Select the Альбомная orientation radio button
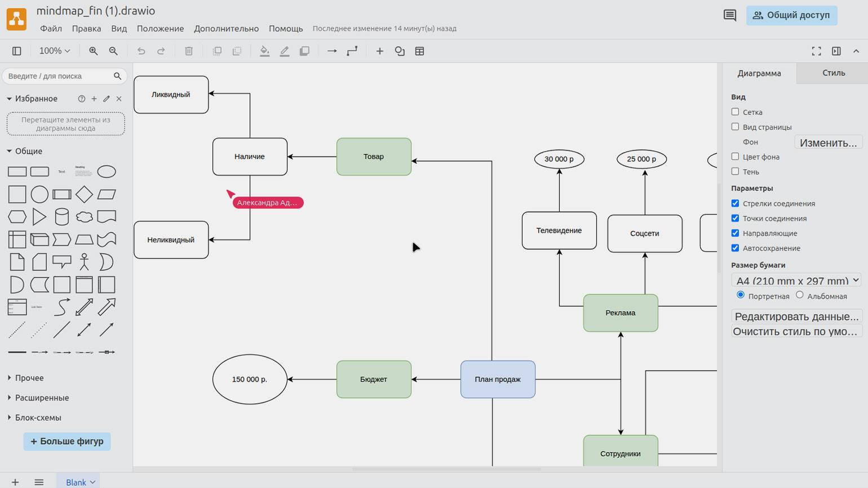Image resolution: width=868 pixels, height=488 pixels. coord(799,295)
